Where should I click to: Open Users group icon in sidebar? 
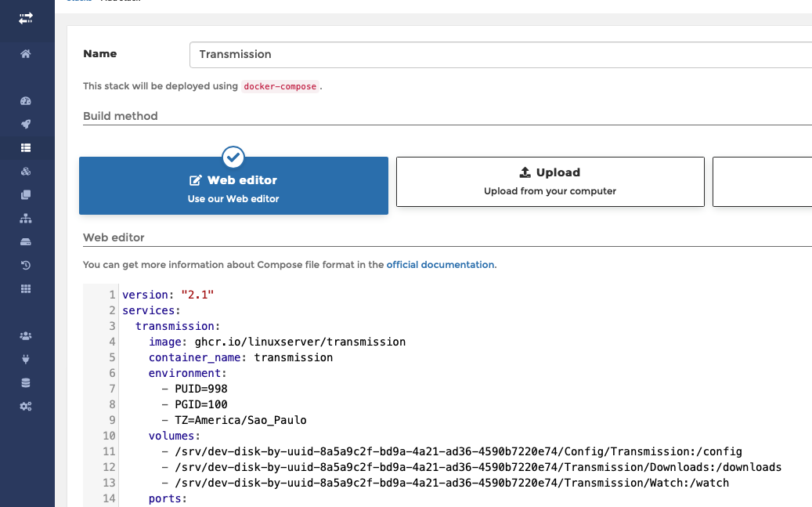(x=26, y=336)
